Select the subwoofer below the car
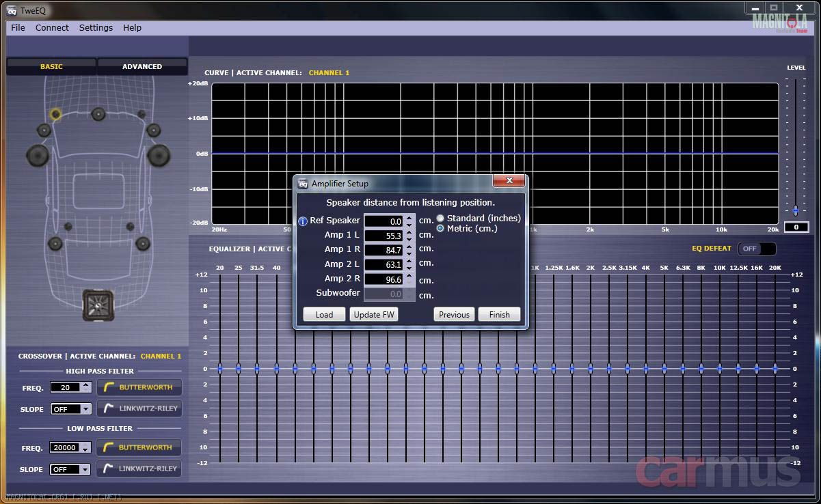The height and width of the screenshot is (504, 821). [98, 305]
